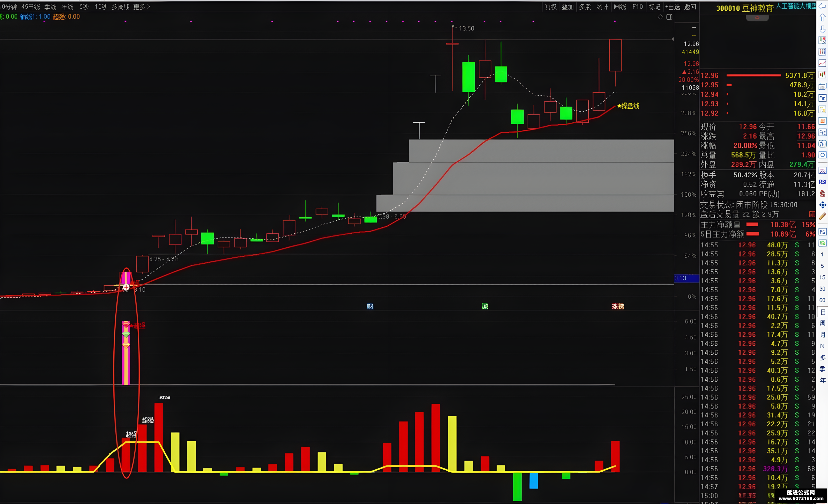Select the pencil drawing tool icon

point(822,217)
